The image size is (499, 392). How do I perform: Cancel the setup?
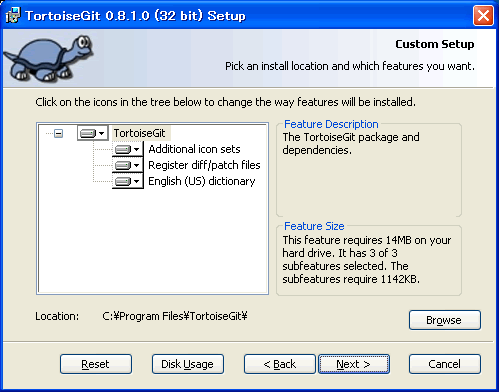click(445, 364)
